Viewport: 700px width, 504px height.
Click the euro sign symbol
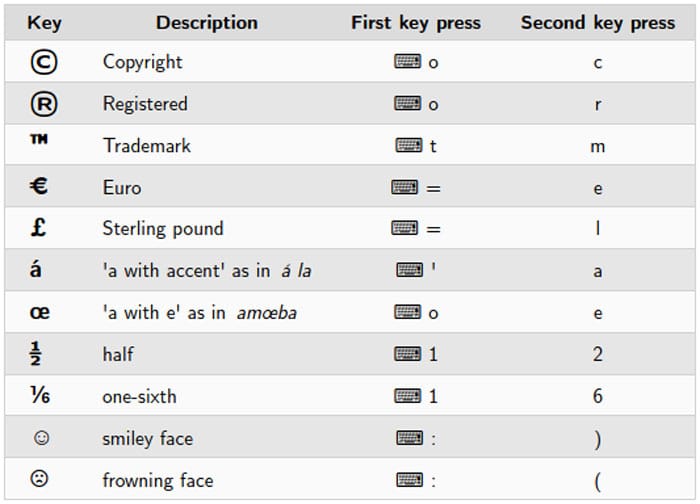pos(42,187)
